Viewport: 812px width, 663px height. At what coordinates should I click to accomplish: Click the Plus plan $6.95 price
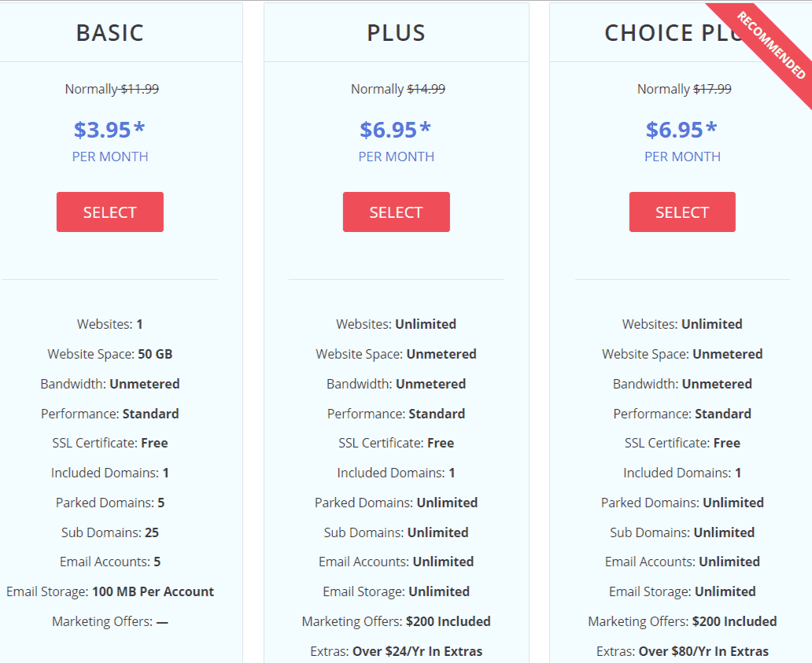click(396, 130)
